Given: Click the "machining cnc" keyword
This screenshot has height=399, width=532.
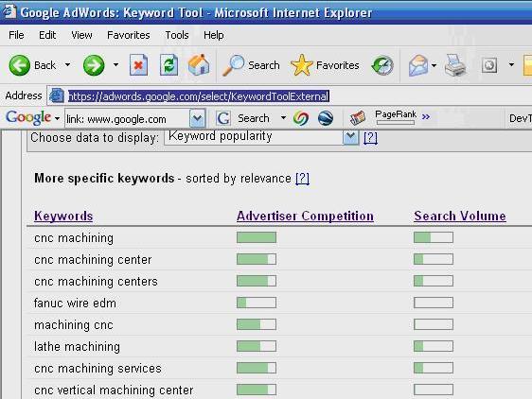Looking at the screenshot, I should click(74, 324).
